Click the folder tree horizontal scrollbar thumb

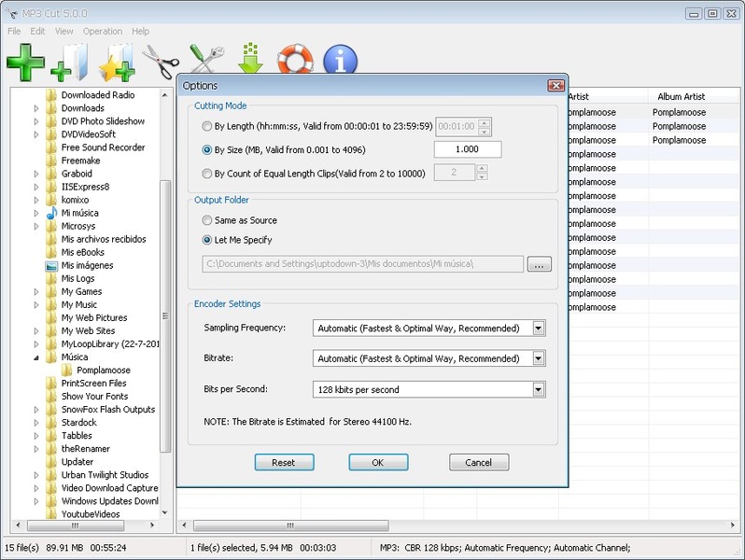(x=76, y=525)
